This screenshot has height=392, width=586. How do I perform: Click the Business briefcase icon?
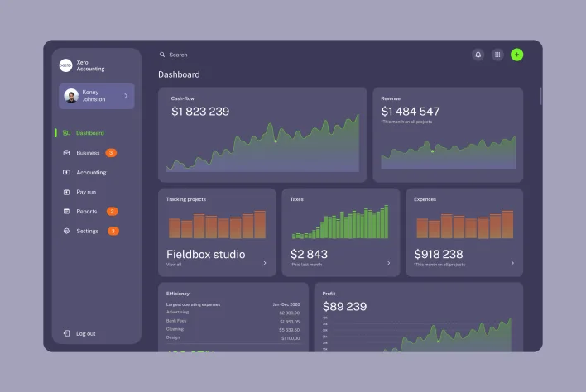[66, 153]
